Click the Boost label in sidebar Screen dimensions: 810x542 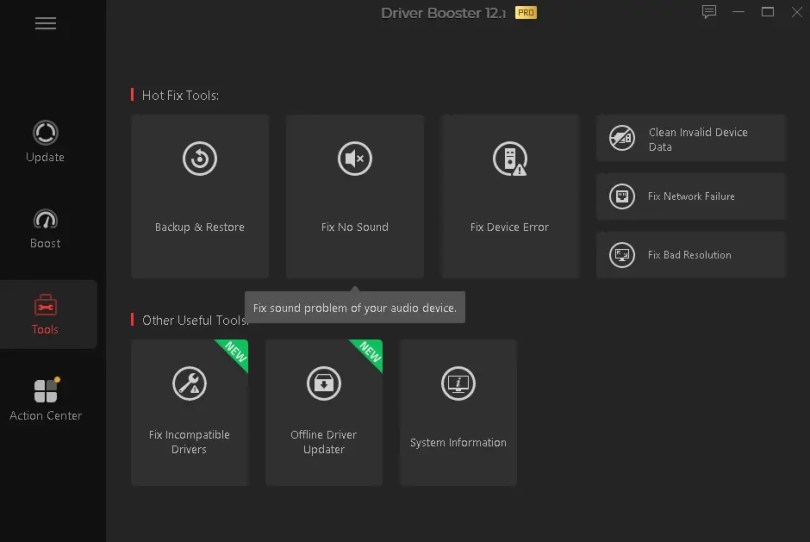[x=45, y=243]
